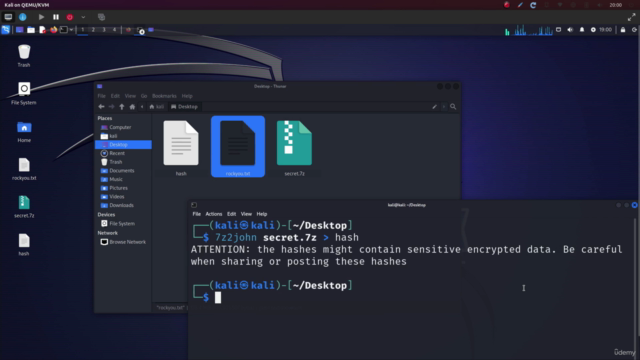Click the kali path button in Thunar
640x360 pixels.
[x=157, y=107]
